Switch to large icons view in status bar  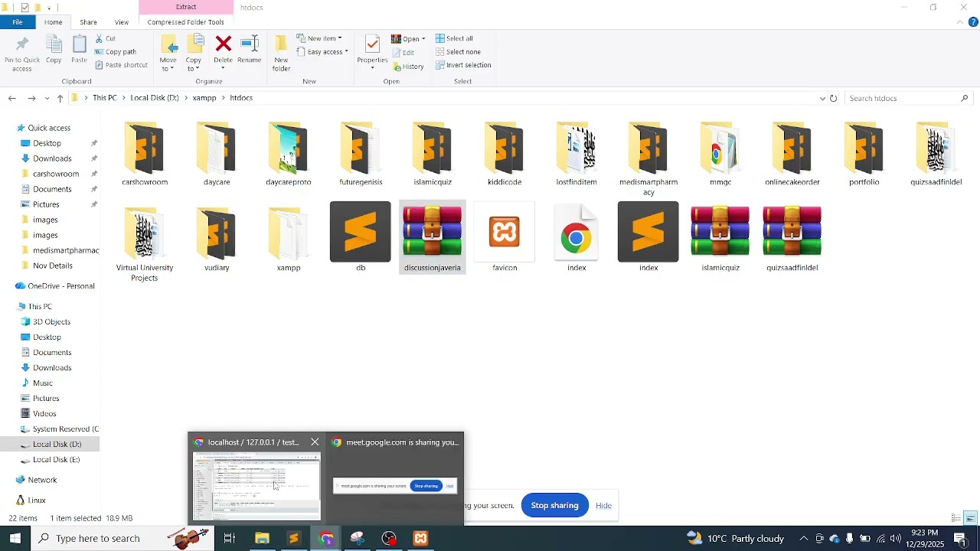click(970, 519)
